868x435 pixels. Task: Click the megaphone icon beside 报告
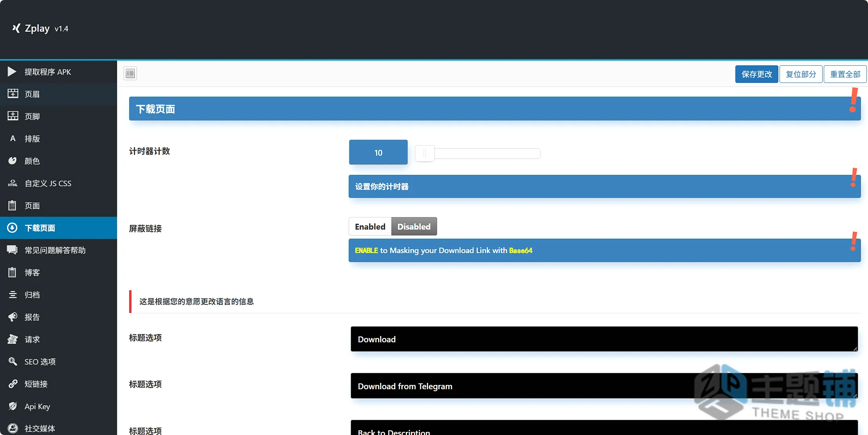tap(13, 317)
